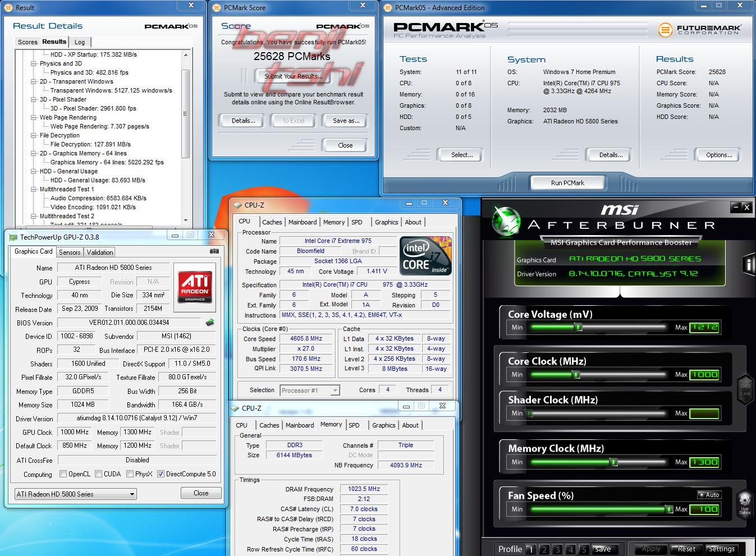This screenshot has height=556, width=756.
Task: Click the Memory Clock slider handle
Action: point(614,462)
